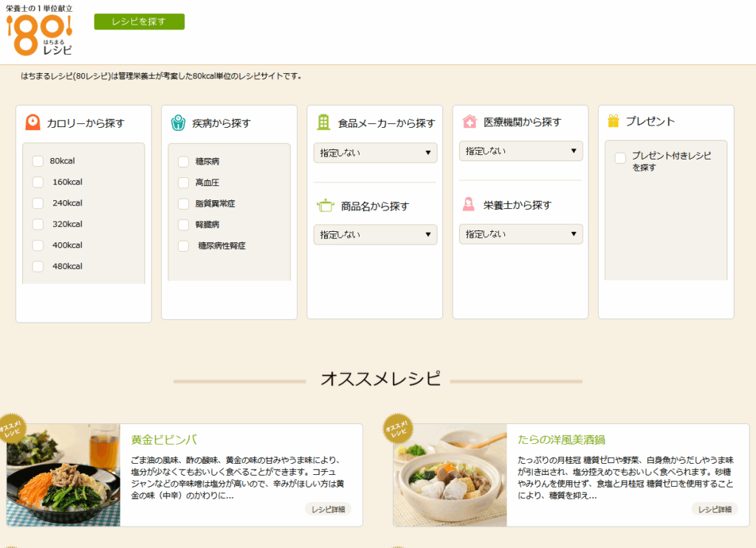Click the calorie scale icon
This screenshot has height=548, width=756.
pos(32,123)
